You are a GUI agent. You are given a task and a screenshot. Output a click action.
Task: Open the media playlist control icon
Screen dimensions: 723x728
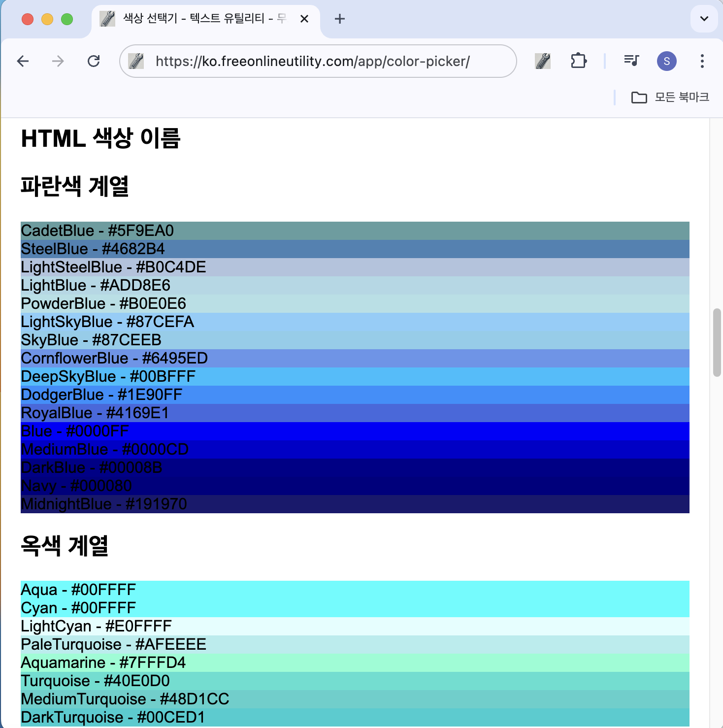631,61
